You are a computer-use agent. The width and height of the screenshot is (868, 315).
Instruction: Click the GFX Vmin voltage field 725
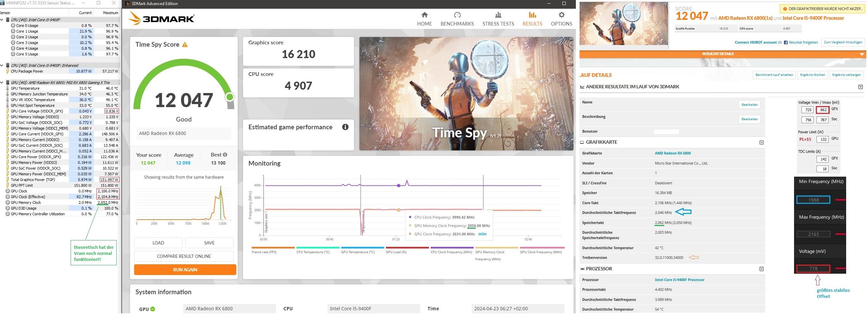tap(807, 110)
